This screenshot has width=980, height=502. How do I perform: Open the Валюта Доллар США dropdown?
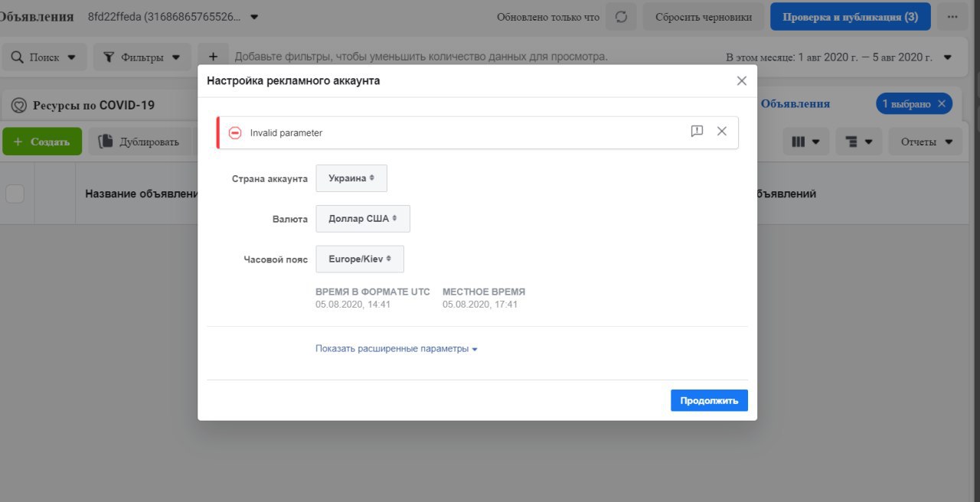363,219
